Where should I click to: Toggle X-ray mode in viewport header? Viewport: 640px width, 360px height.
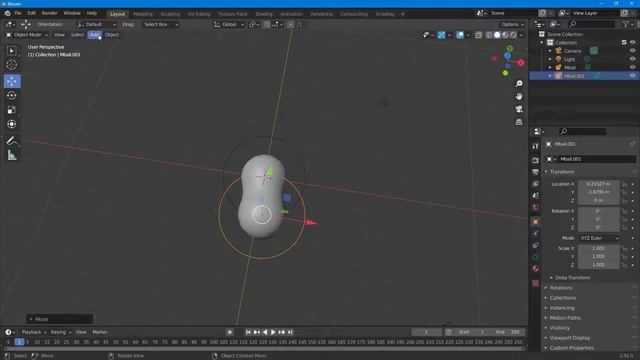click(478, 35)
